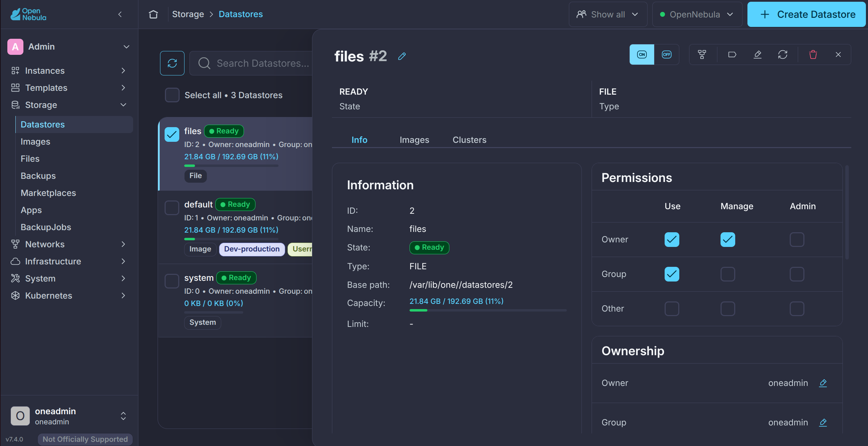Enable Group Manage permission
868x446 pixels.
[x=728, y=274]
